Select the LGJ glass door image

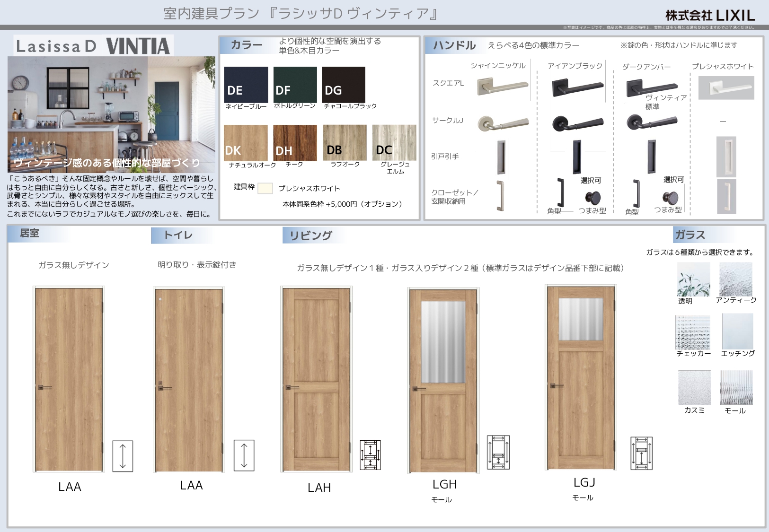[x=581, y=377]
